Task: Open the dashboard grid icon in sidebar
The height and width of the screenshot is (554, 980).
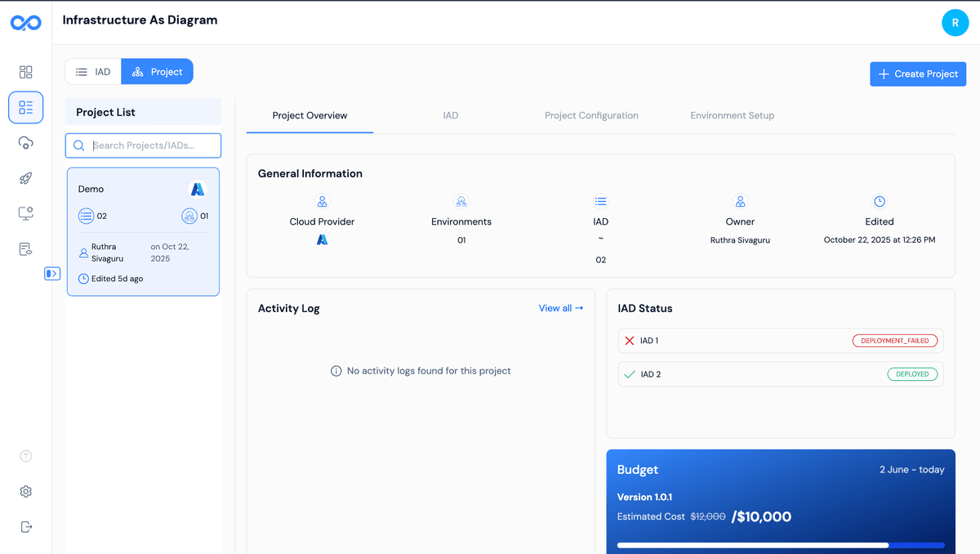Action: [25, 72]
